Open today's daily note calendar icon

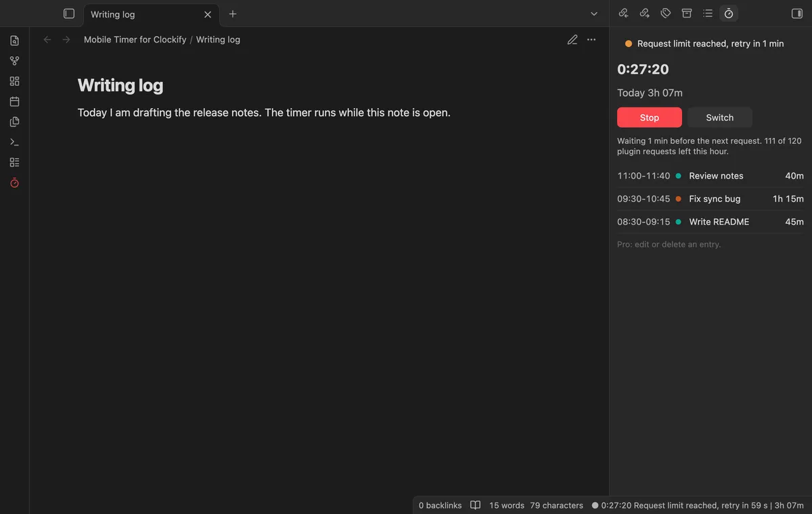click(15, 101)
